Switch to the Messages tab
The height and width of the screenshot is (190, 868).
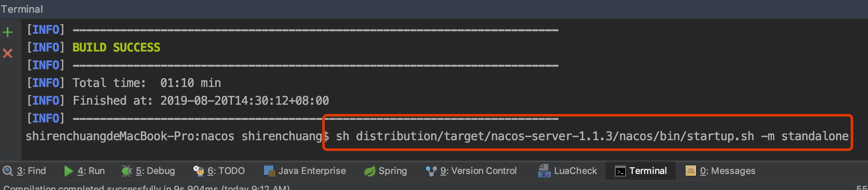[721, 171]
